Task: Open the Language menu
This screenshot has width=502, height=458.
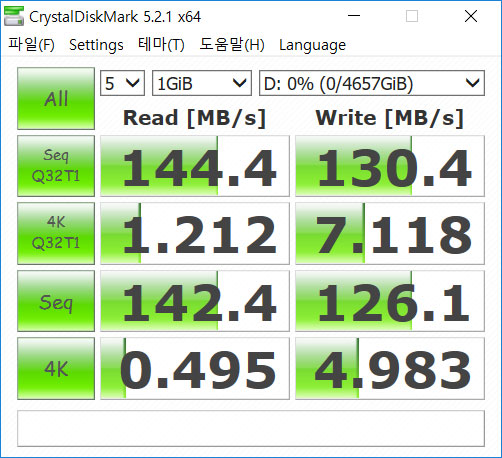Action: (x=312, y=44)
